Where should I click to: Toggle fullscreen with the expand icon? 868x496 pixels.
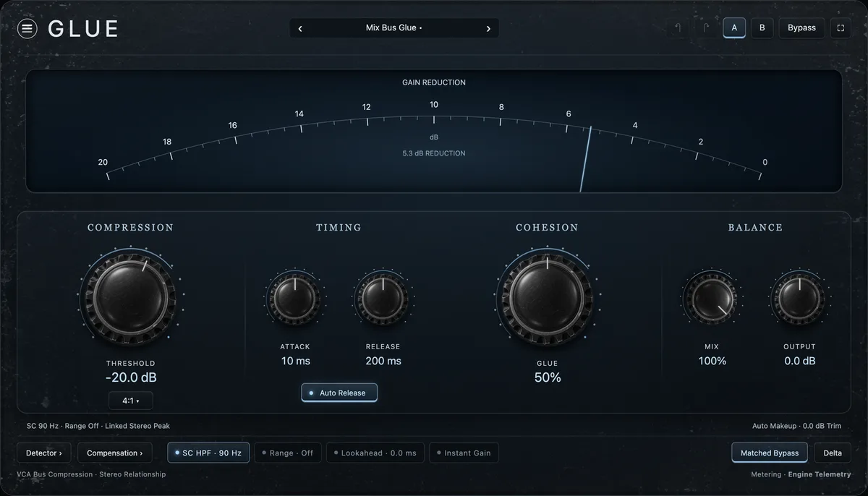(841, 28)
